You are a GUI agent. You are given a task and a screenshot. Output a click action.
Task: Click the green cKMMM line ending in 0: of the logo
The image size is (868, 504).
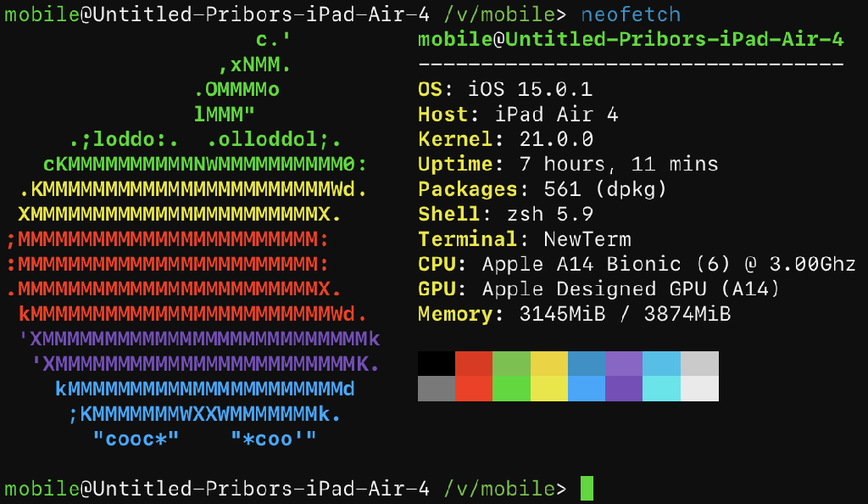coord(205,165)
